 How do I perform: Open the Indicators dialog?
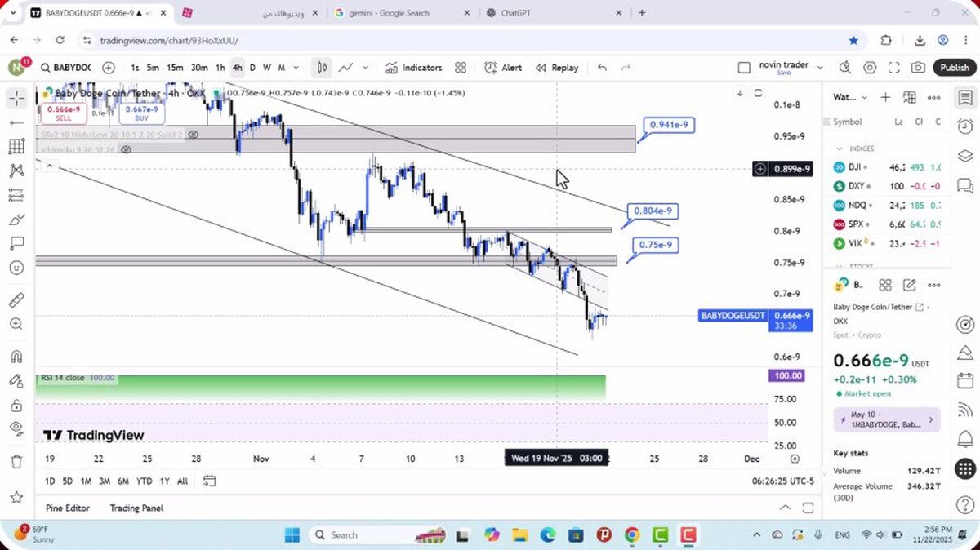click(414, 68)
